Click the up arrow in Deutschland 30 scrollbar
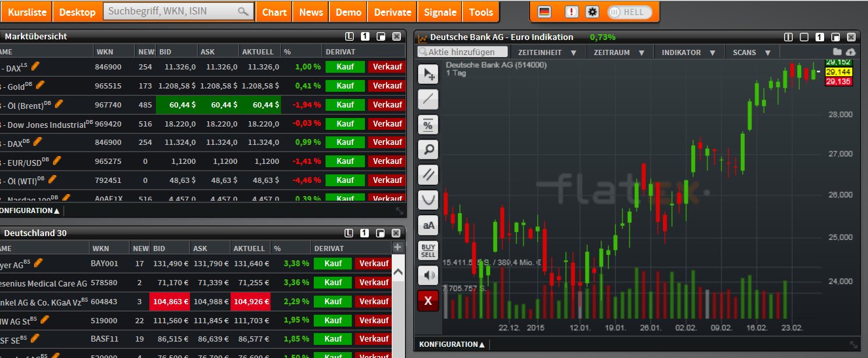The height and width of the screenshot is (358, 868). click(397, 271)
